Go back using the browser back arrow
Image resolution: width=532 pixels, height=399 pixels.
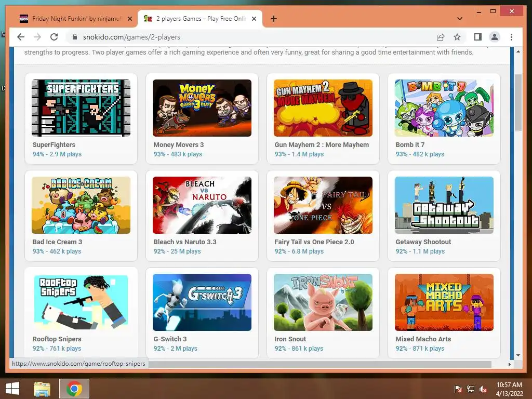click(21, 37)
